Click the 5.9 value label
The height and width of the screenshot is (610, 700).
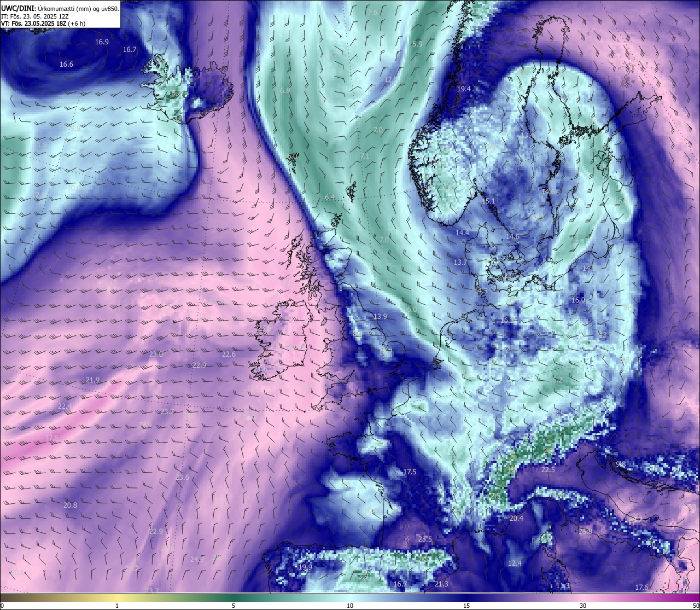coord(417,44)
